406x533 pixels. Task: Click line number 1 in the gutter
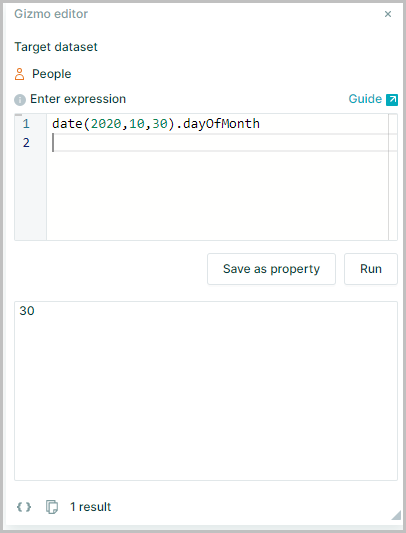(26, 124)
